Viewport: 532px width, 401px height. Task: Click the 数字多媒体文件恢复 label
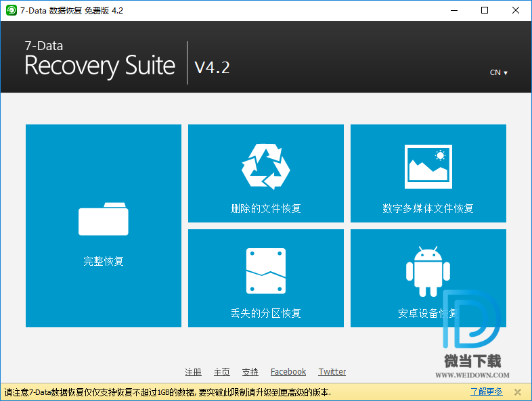(428, 208)
